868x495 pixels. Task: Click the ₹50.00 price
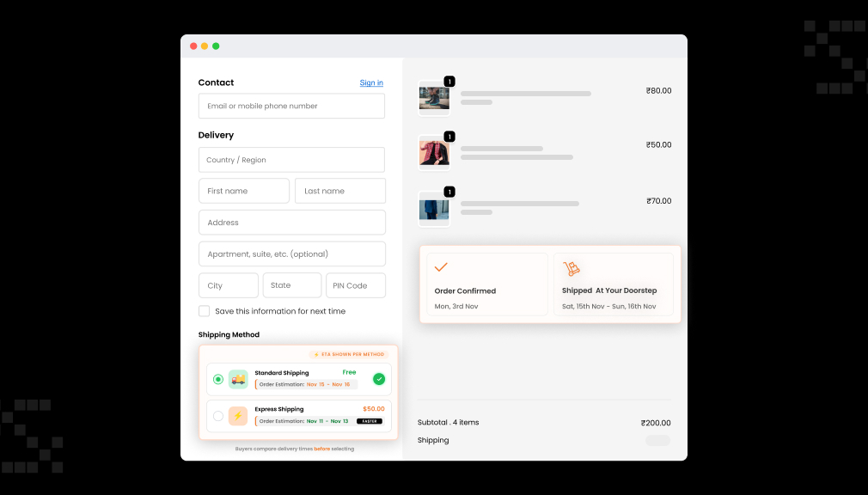tap(659, 145)
